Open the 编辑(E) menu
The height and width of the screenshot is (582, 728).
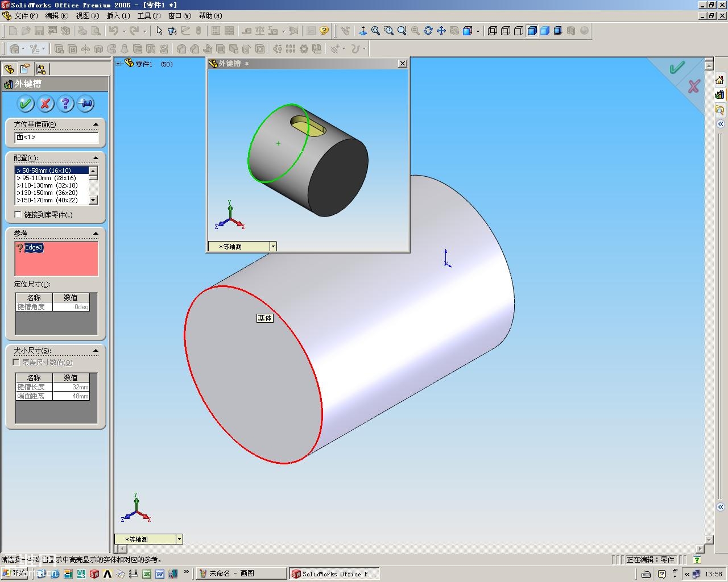click(x=56, y=16)
